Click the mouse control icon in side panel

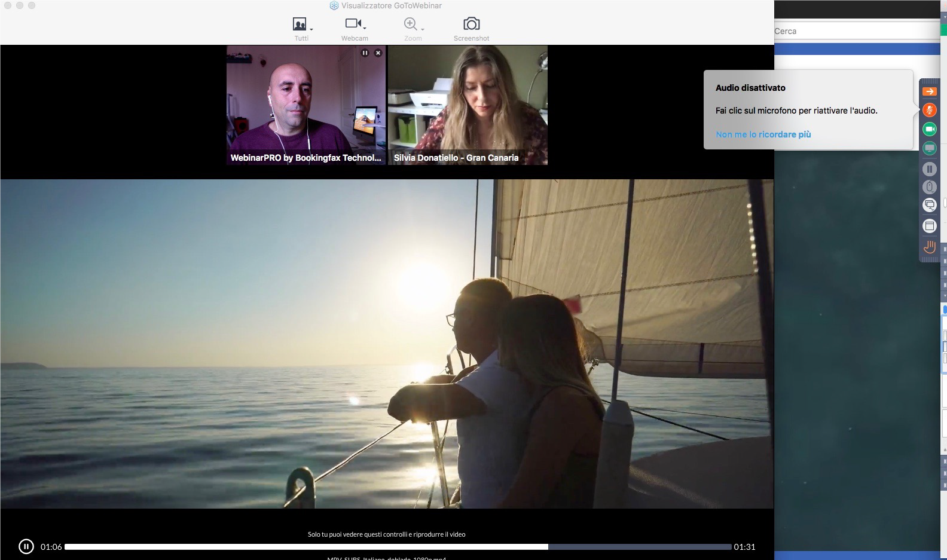(929, 187)
